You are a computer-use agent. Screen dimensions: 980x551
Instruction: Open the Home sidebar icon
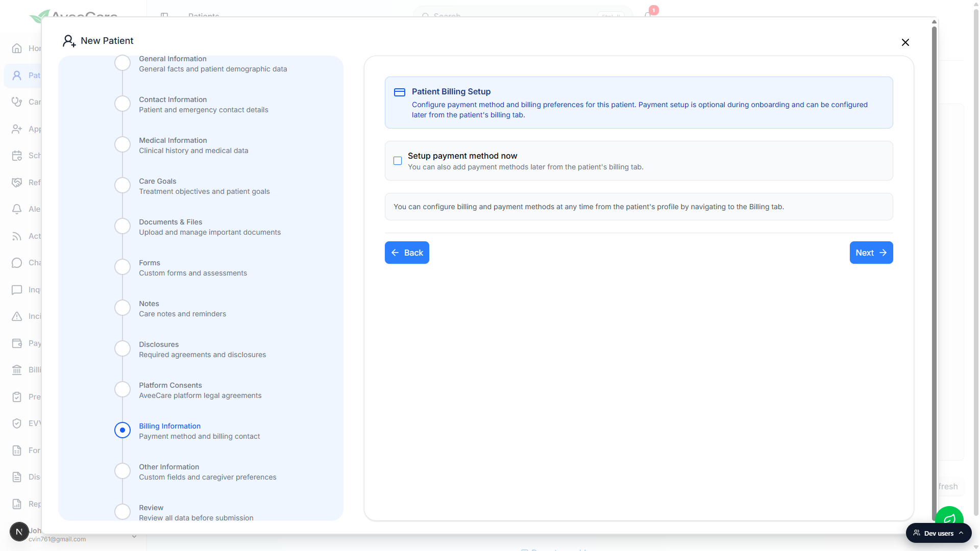pos(17,48)
